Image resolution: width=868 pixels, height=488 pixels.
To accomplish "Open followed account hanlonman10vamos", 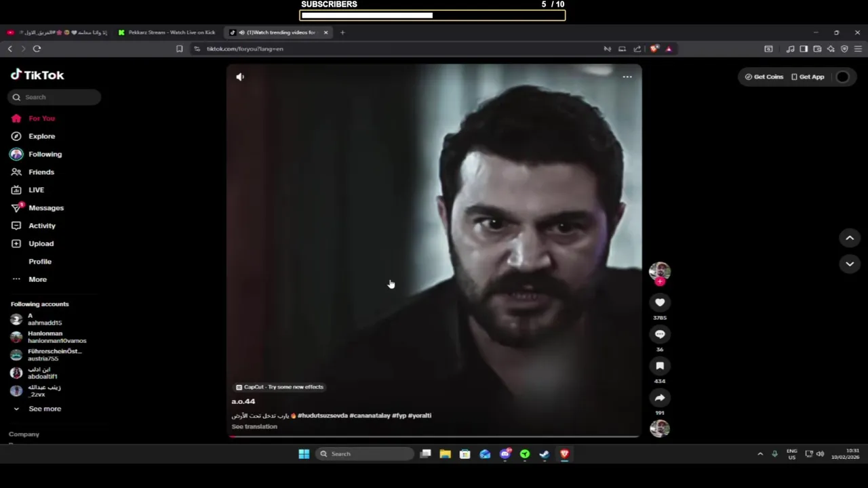I will tap(47, 337).
